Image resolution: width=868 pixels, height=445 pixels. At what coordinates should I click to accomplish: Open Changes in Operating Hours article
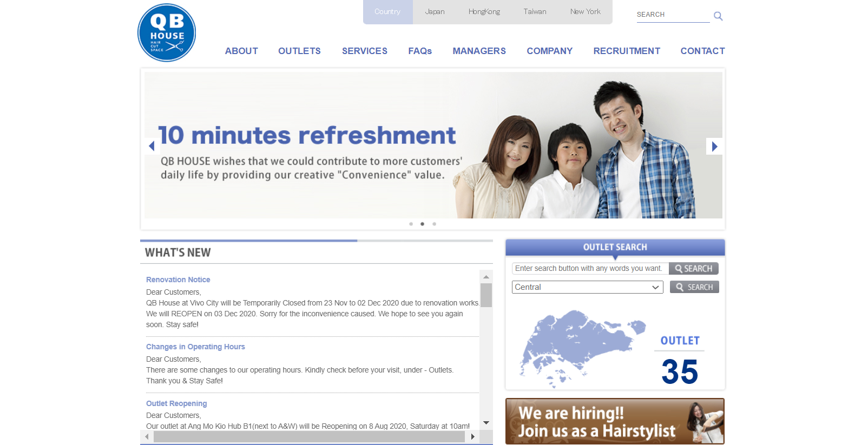[x=195, y=347]
